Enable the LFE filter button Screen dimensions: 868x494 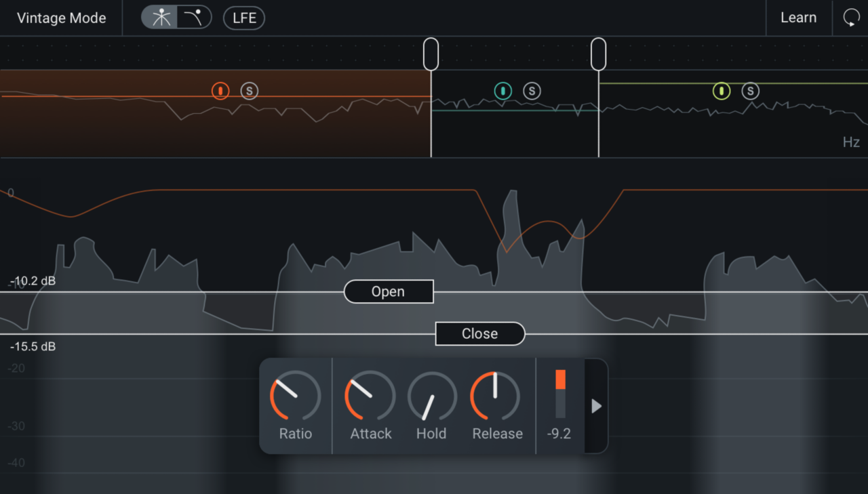click(243, 18)
